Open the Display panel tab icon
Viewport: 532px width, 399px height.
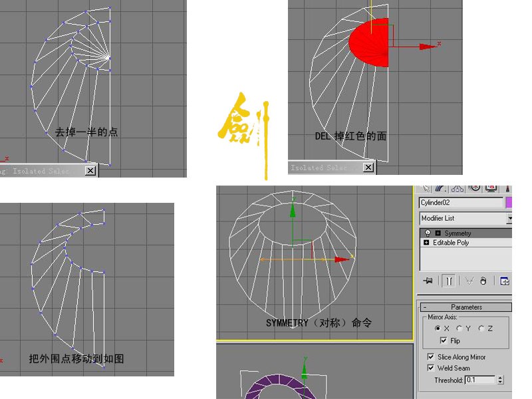(x=491, y=189)
